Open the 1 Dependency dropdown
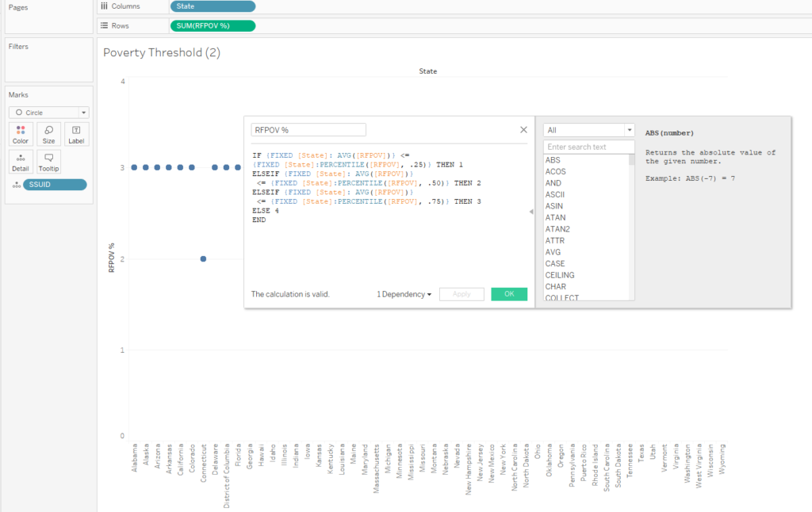 click(404, 294)
